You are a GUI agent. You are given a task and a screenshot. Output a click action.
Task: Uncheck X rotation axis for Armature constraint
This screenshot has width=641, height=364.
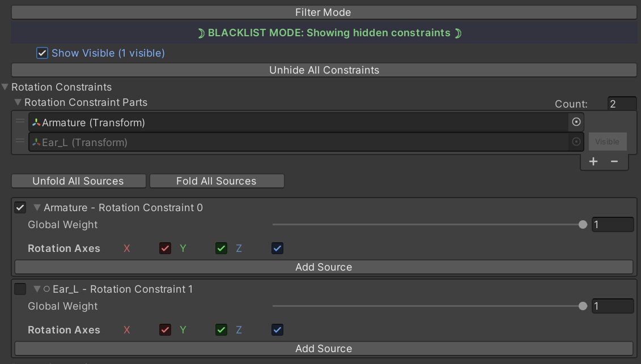(165, 249)
